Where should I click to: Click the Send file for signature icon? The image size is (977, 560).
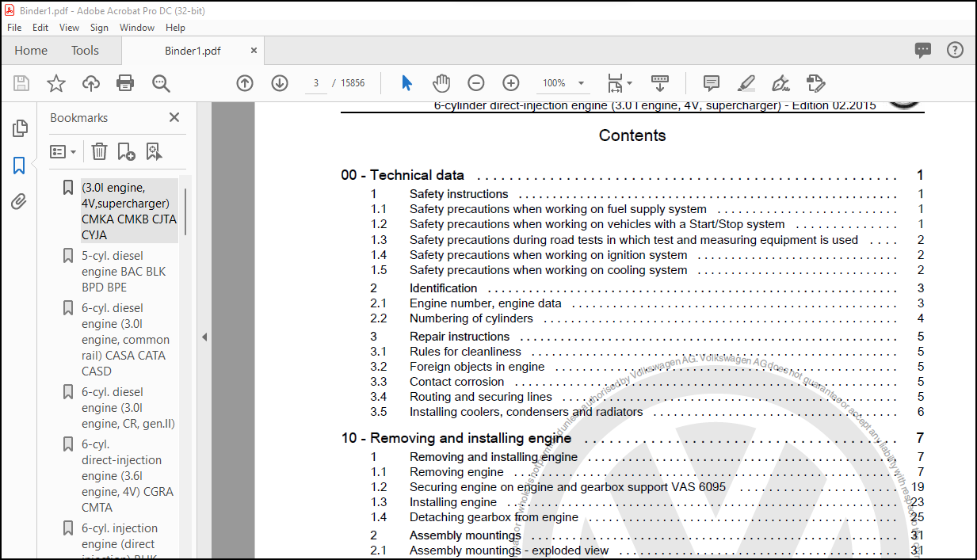[x=816, y=83]
